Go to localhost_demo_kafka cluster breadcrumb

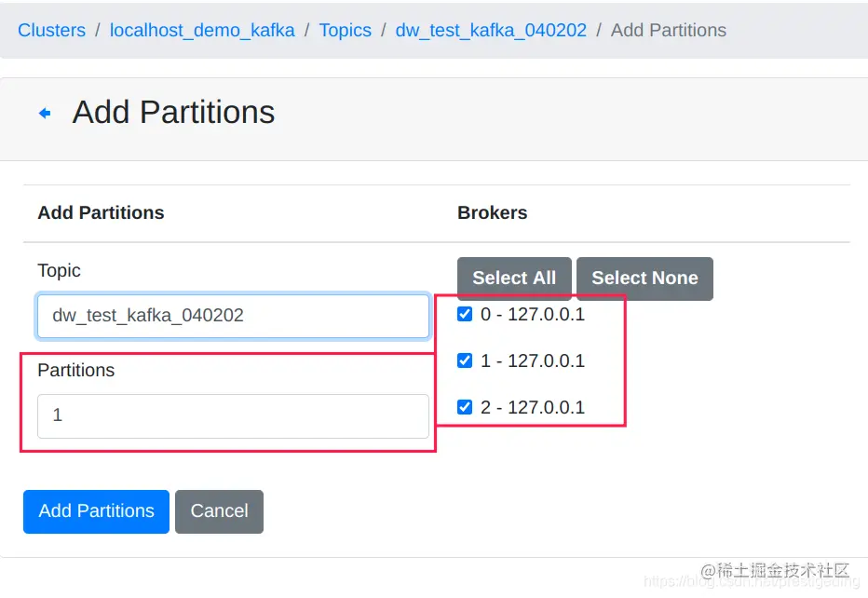click(202, 30)
